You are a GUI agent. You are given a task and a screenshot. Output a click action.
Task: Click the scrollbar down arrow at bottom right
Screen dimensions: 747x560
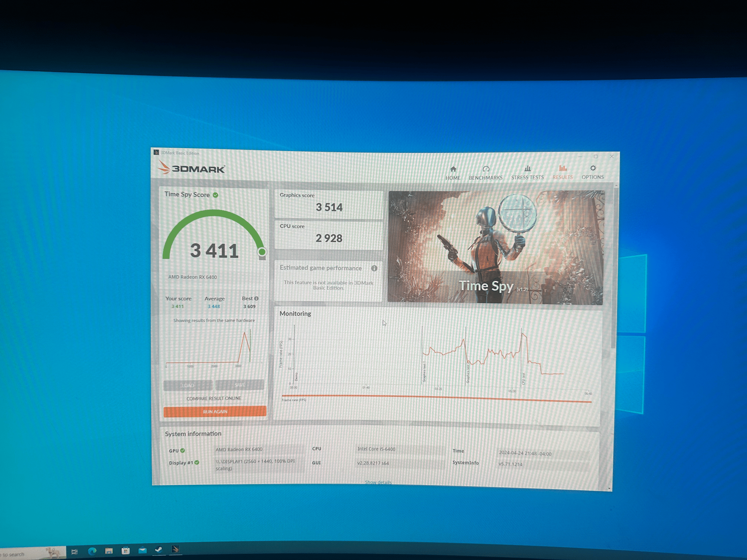tap(609, 489)
